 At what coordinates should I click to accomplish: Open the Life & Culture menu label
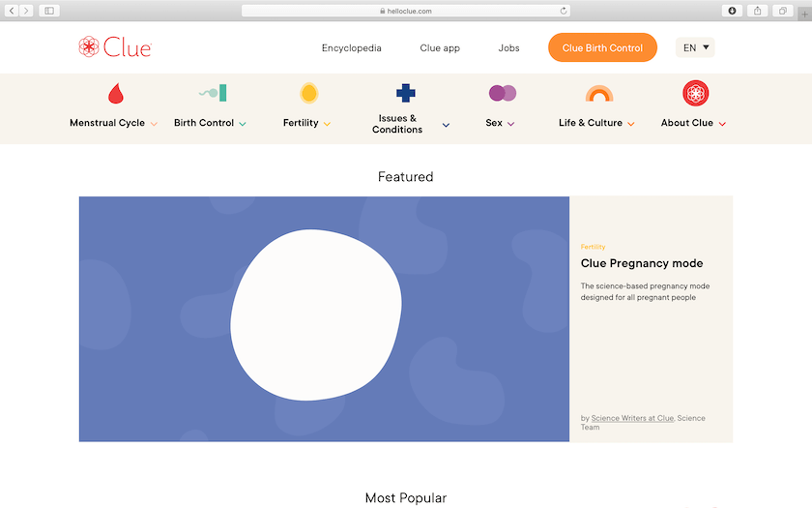591,123
